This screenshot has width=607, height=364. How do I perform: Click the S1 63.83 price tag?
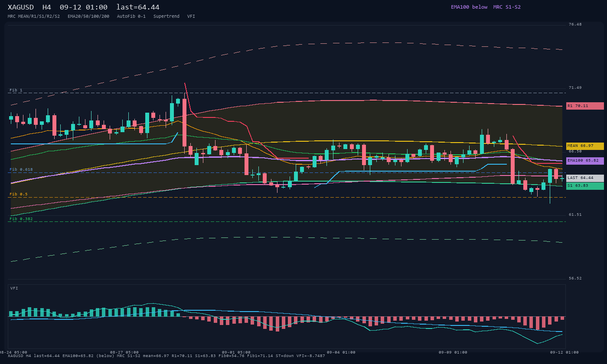[585, 186]
